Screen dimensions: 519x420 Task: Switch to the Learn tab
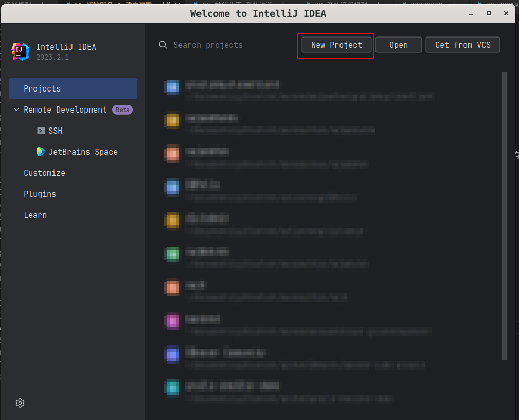[x=35, y=215]
